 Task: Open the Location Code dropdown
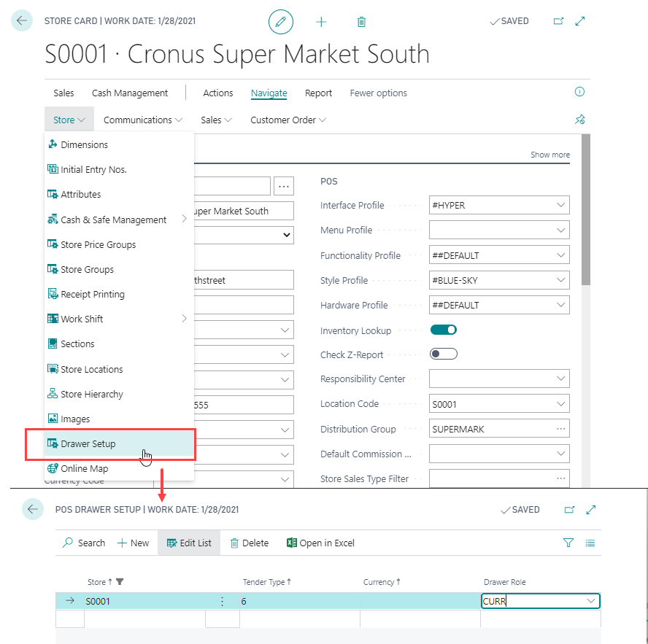(x=560, y=403)
